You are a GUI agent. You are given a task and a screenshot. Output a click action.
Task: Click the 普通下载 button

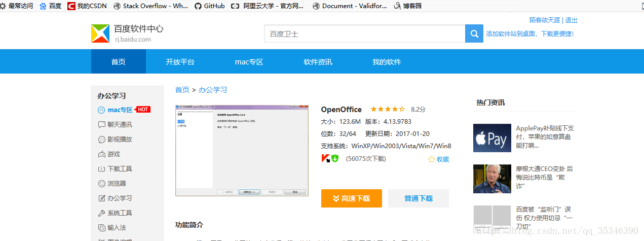coord(419,198)
